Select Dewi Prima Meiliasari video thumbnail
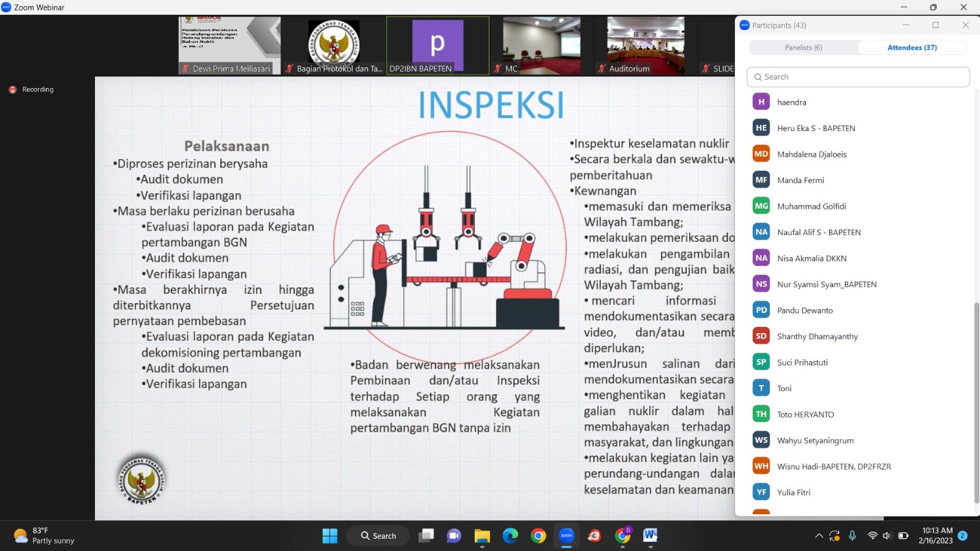The image size is (980, 551). [230, 46]
